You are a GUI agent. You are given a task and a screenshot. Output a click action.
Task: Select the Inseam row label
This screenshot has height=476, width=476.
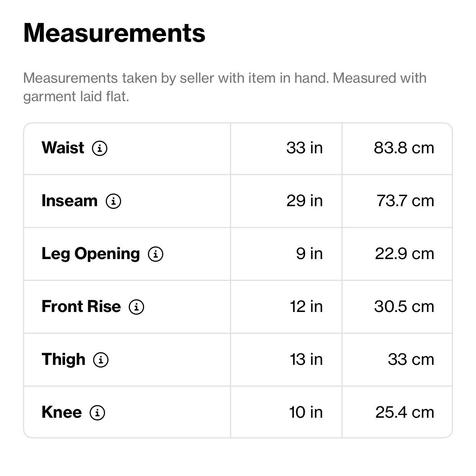(69, 201)
